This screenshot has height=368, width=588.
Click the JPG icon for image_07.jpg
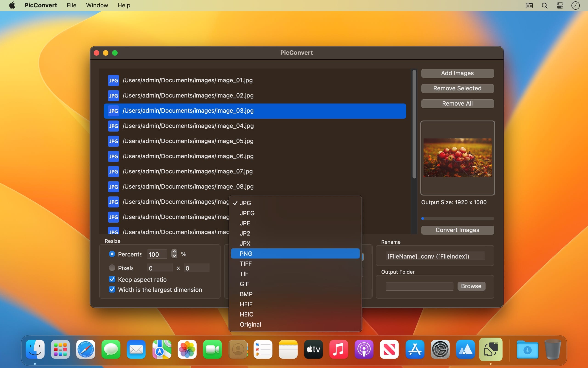coord(113,171)
